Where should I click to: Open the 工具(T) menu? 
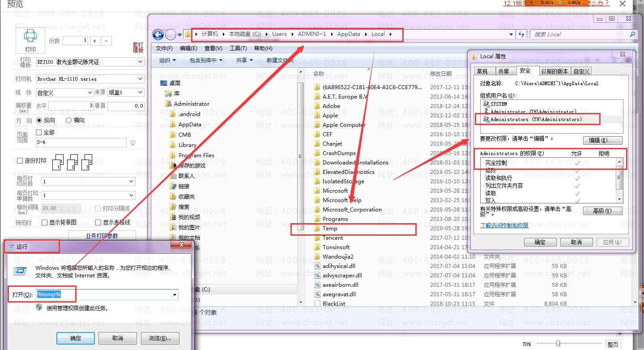click(238, 48)
